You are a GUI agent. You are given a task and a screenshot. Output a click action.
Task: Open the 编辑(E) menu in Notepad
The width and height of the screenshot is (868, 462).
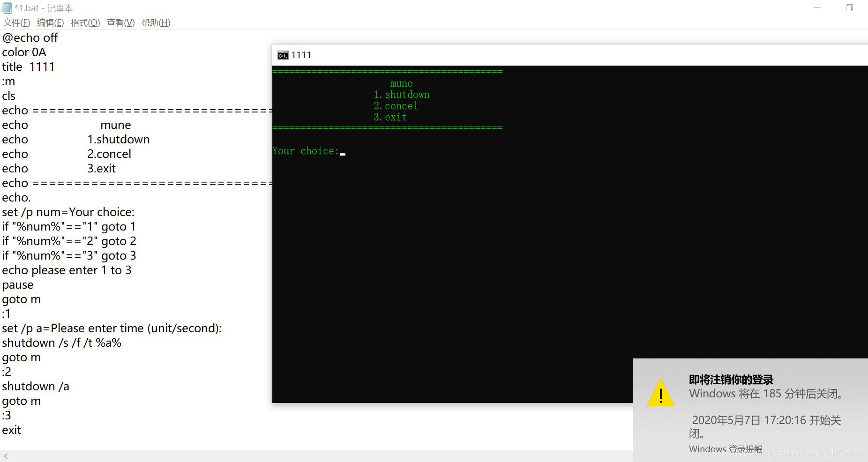click(51, 23)
